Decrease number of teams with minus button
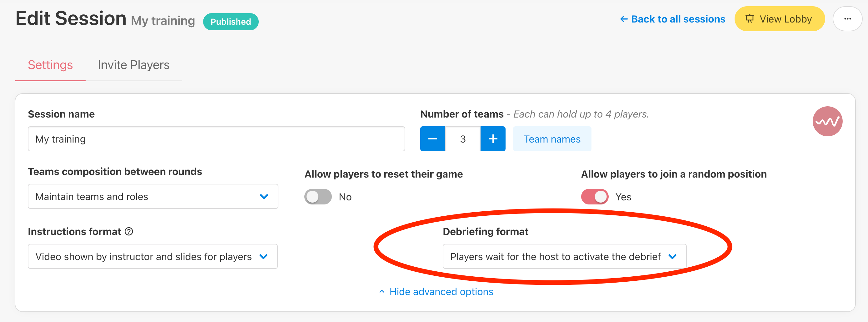Viewport: 868px width, 322px height. (x=433, y=139)
